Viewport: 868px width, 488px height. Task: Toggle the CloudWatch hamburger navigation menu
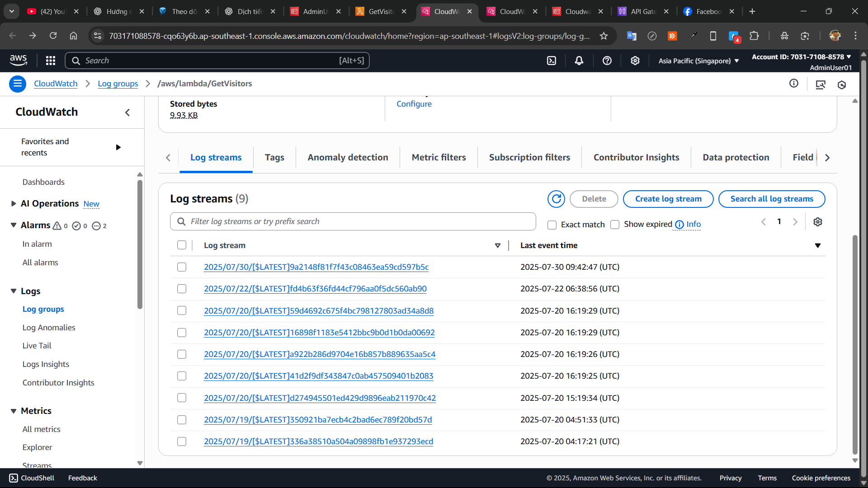tap(18, 84)
